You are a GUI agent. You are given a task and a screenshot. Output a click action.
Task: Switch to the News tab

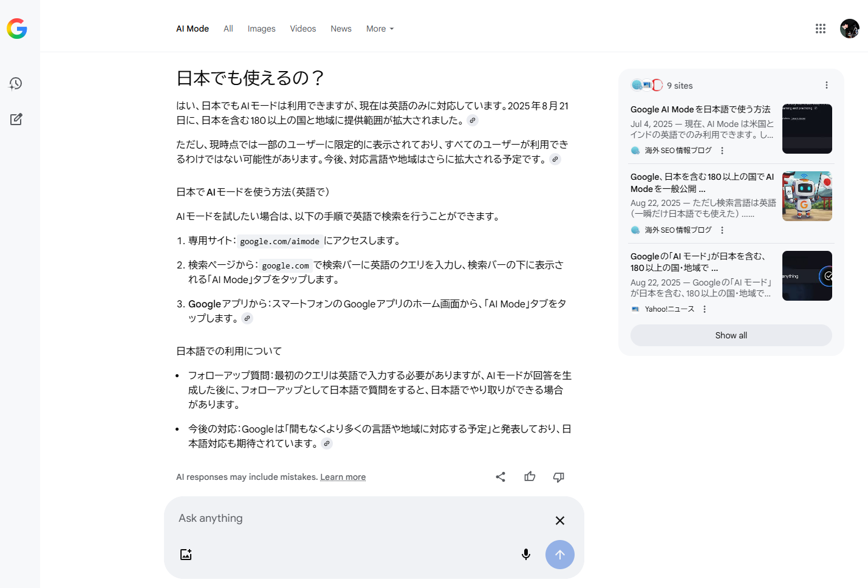point(341,29)
